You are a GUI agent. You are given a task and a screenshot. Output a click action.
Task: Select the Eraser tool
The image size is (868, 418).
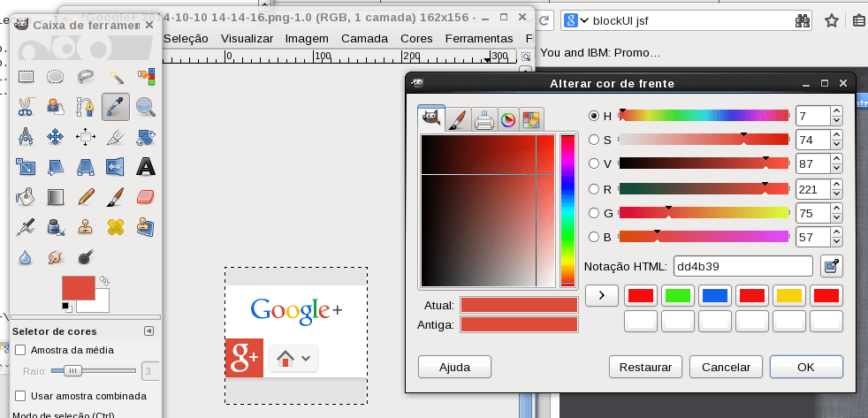[x=146, y=196]
